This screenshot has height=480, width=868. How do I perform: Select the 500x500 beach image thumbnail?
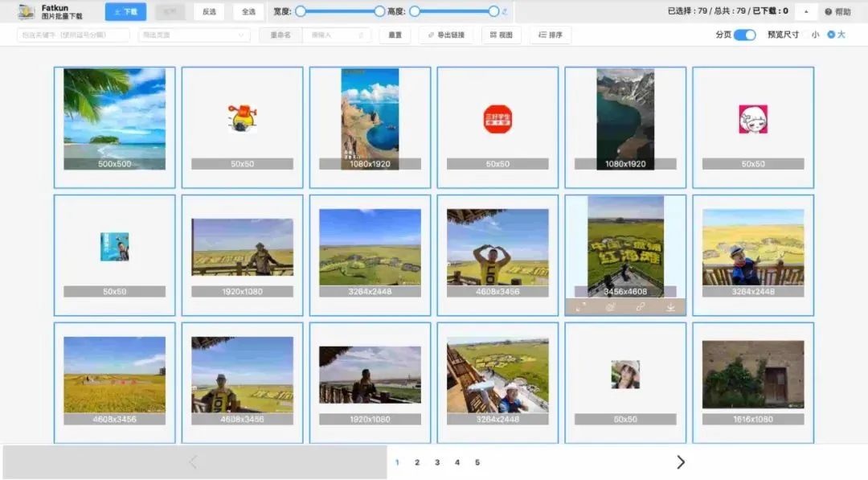point(114,121)
